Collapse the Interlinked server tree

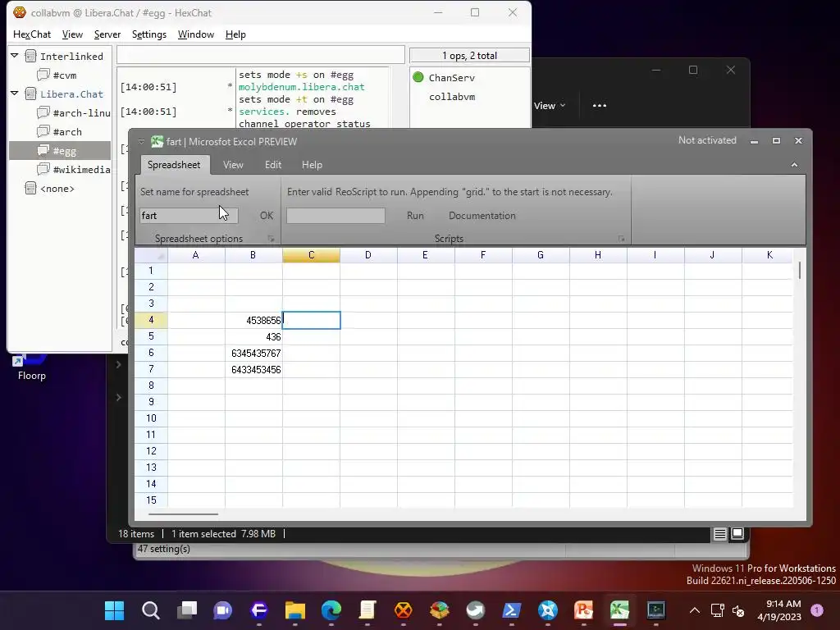[15, 55]
